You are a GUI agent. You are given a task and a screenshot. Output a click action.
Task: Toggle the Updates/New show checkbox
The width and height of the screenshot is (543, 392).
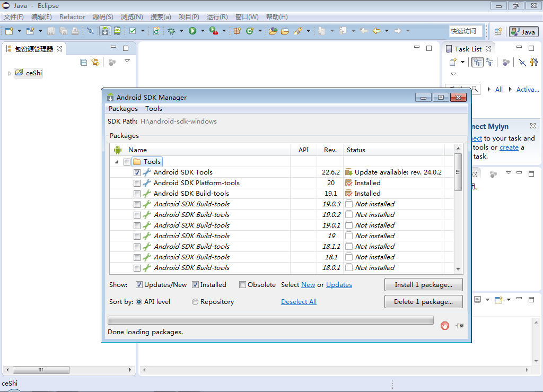(139, 285)
